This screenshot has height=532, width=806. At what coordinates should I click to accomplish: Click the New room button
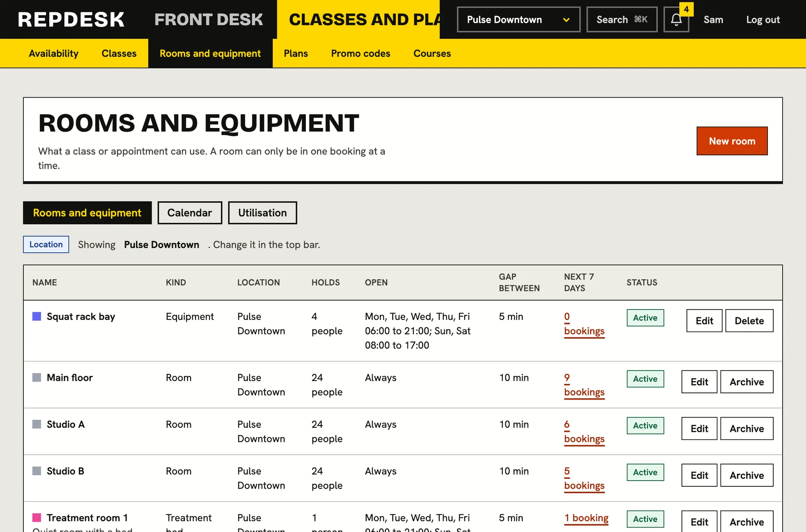[732, 141]
